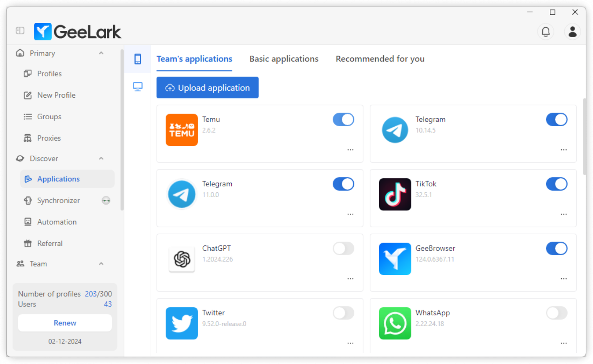Enable the WhatsApp toggle

point(557,313)
